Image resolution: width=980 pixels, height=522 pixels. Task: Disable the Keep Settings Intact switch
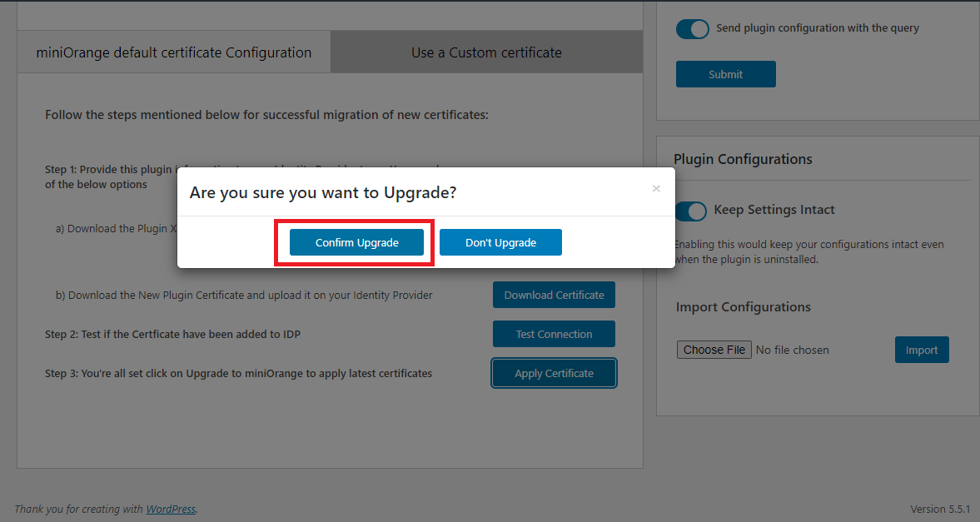tap(691, 211)
